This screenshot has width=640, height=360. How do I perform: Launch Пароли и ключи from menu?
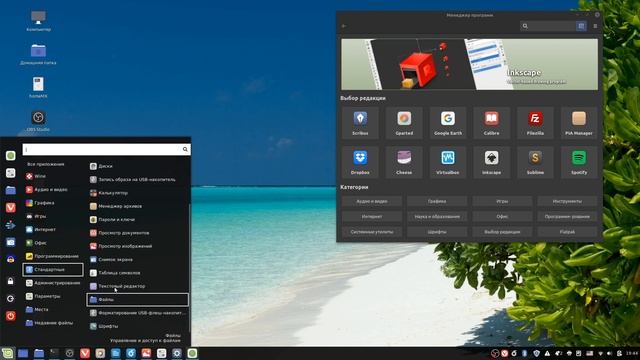(x=138, y=220)
